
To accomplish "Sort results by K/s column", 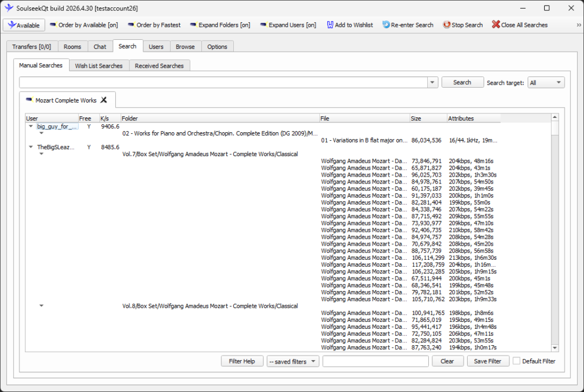I will (x=110, y=119).
